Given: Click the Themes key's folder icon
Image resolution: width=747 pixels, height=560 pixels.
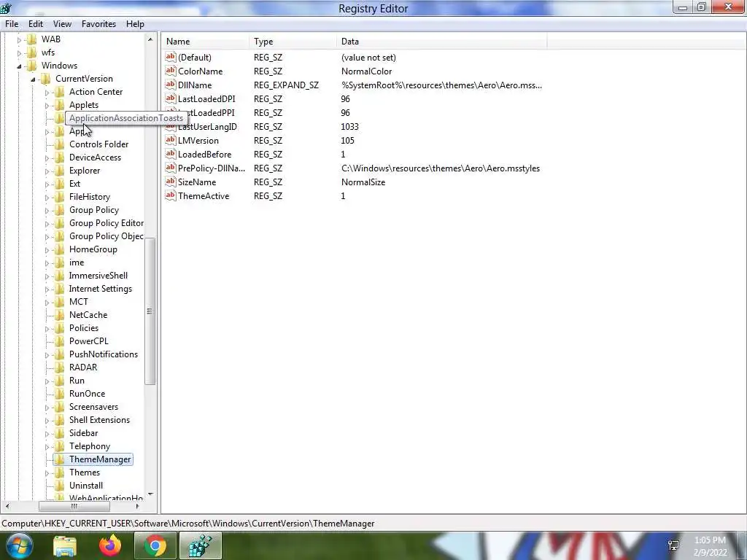Looking at the screenshot, I should pyautogui.click(x=59, y=472).
